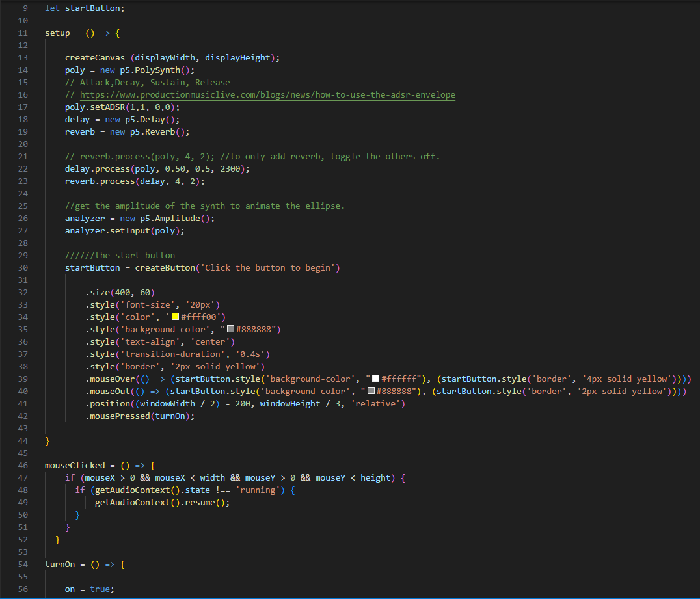Select line number 30 in gutter

pyautogui.click(x=23, y=268)
